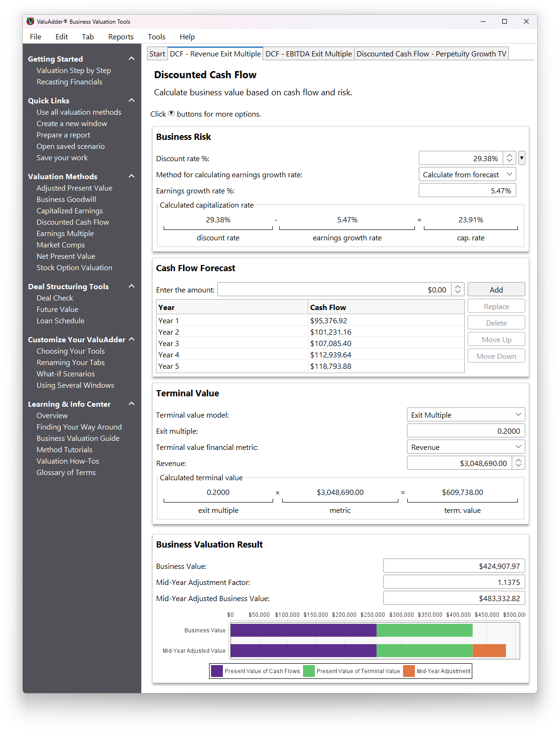The height and width of the screenshot is (731, 560).
Task: Open Net Present Value method
Action: [66, 256]
